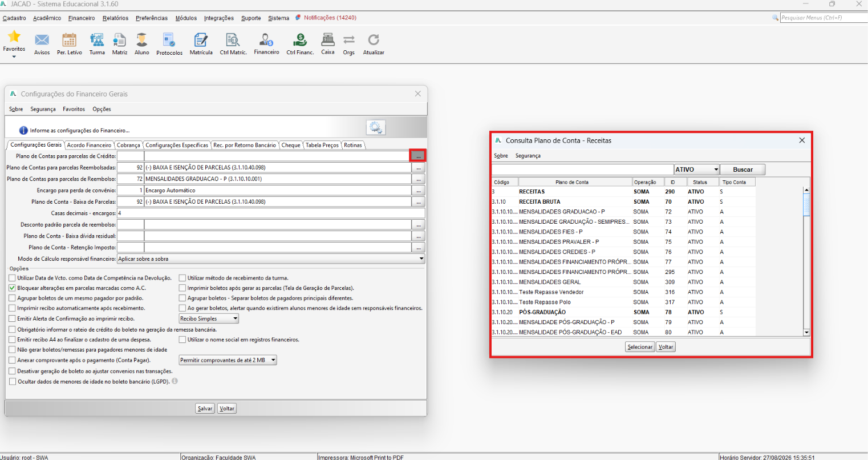
Task: Open browse button for parcelas de Crédito
Action: (418, 156)
